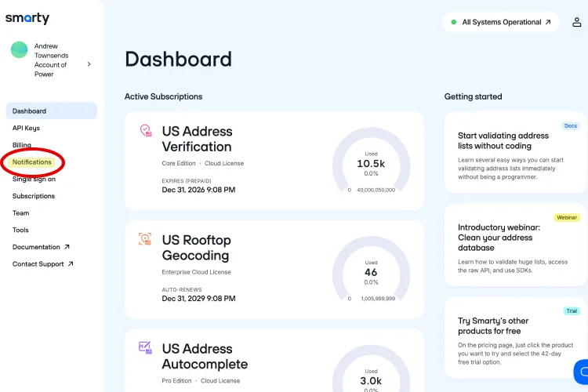Click Dec 31, 2026 9:08 PM expiry date
The height and width of the screenshot is (392, 588).
(x=199, y=190)
